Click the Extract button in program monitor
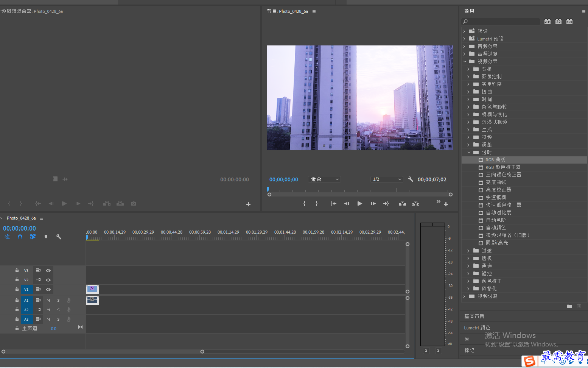Screen dimensions: 588x368 (x=415, y=204)
